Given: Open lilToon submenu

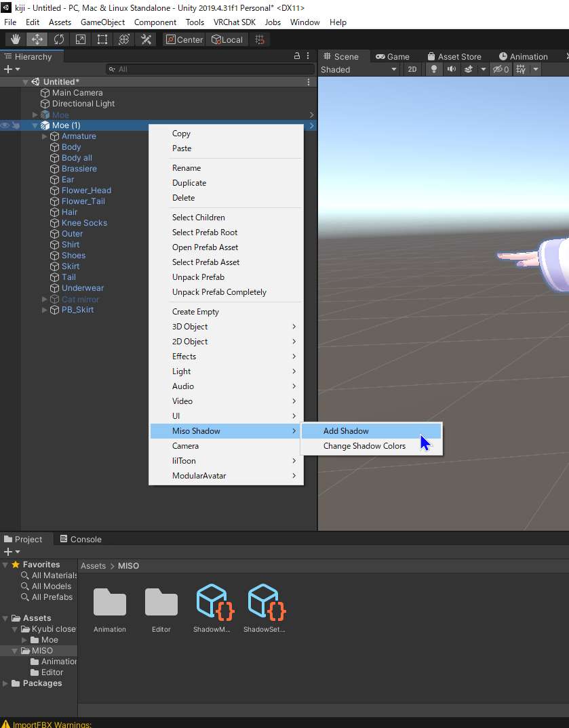Looking at the screenshot, I should tap(227, 460).
